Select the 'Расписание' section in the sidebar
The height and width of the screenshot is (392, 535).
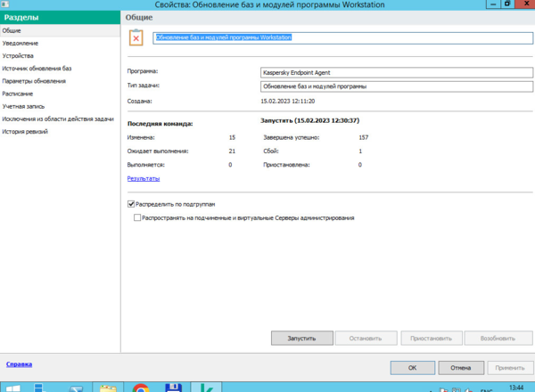pos(18,93)
